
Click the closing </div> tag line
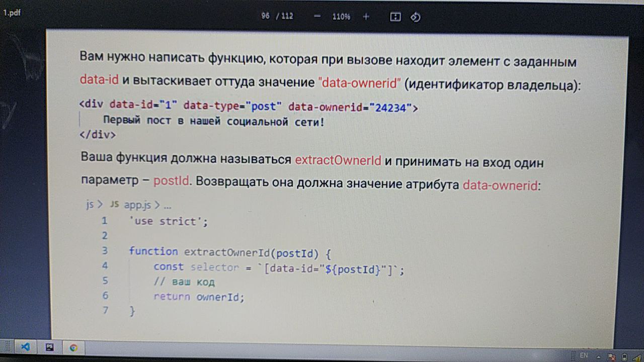tap(97, 135)
